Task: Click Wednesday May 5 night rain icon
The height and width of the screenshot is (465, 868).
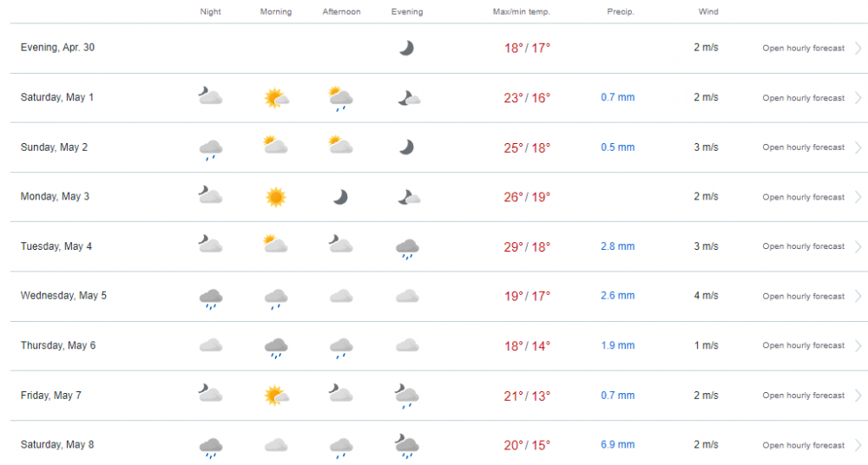Action: click(211, 298)
